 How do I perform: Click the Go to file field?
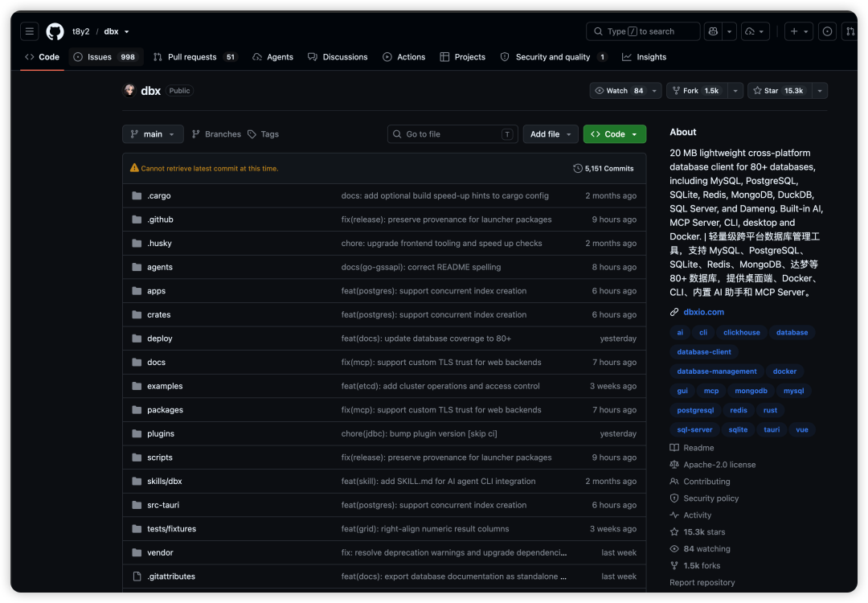click(x=452, y=134)
